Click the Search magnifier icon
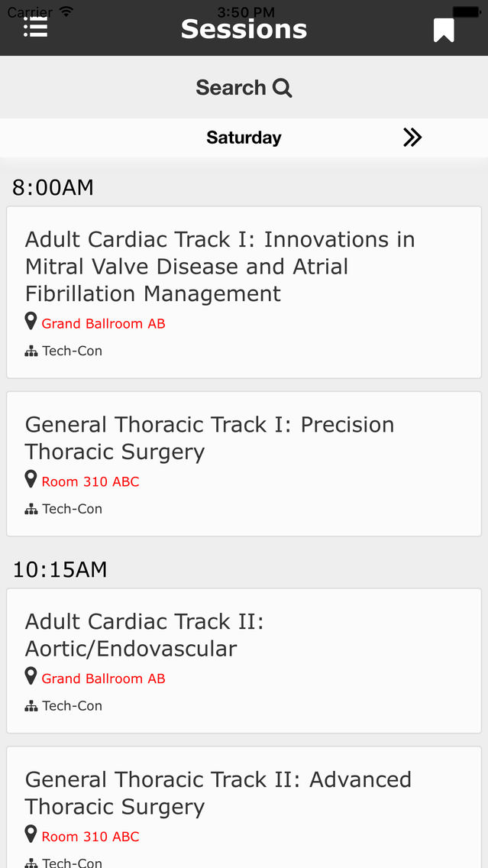The height and width of the screenshot is (868, 488). 283,88
